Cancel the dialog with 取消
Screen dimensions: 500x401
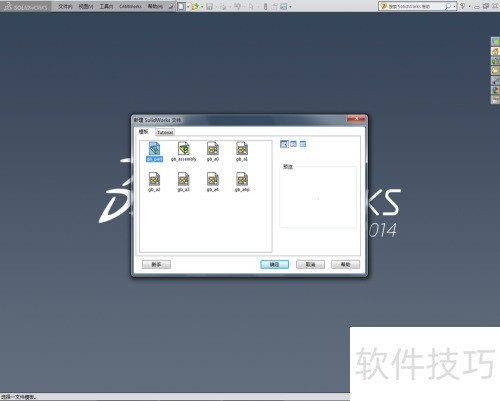310,264
